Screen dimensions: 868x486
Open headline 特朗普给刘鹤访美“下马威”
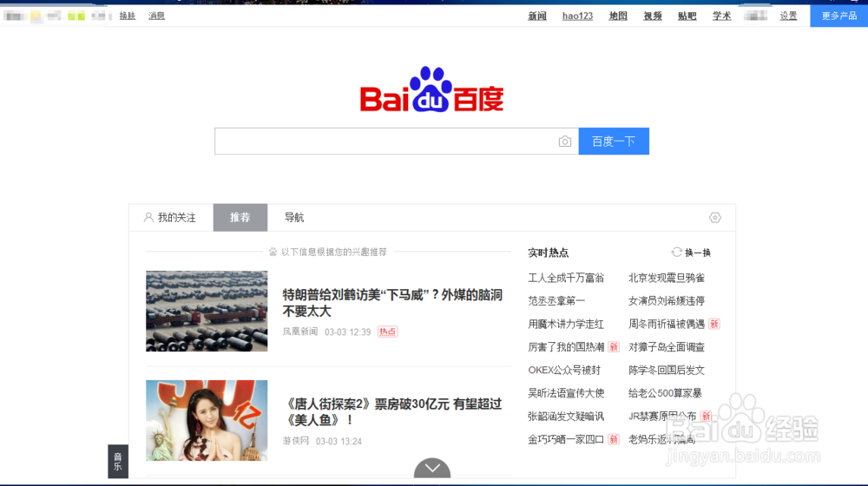click(392, 303)
